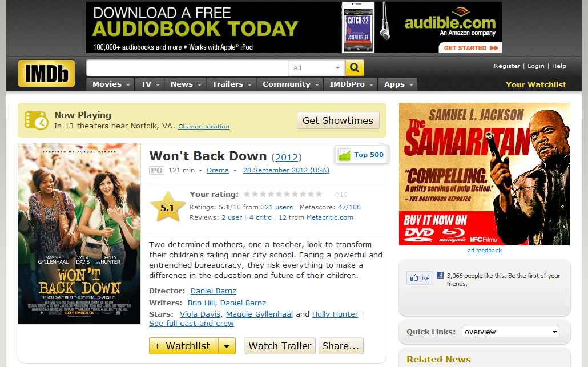588x367 pixels.
Task: Click the Now Playing film clock icon
Action: click(37, 120)
